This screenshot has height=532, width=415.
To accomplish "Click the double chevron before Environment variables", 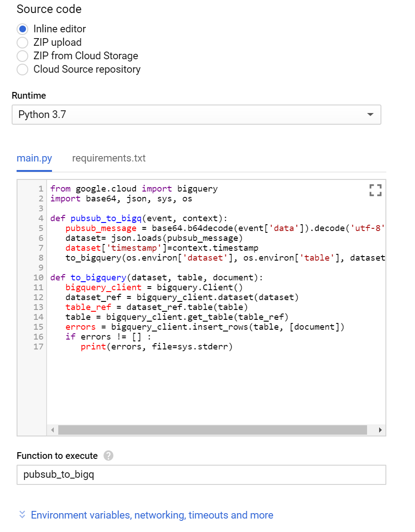I will 22,515.
